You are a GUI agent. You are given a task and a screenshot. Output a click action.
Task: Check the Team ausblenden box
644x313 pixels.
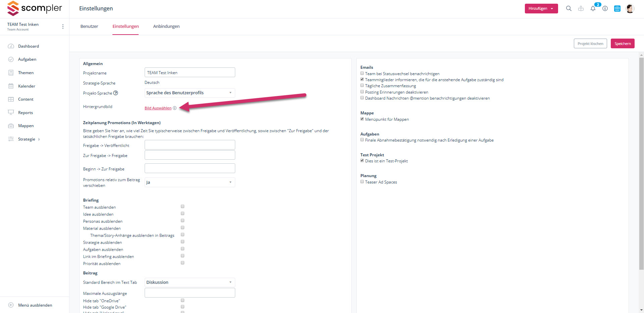(x=183, y=207)
